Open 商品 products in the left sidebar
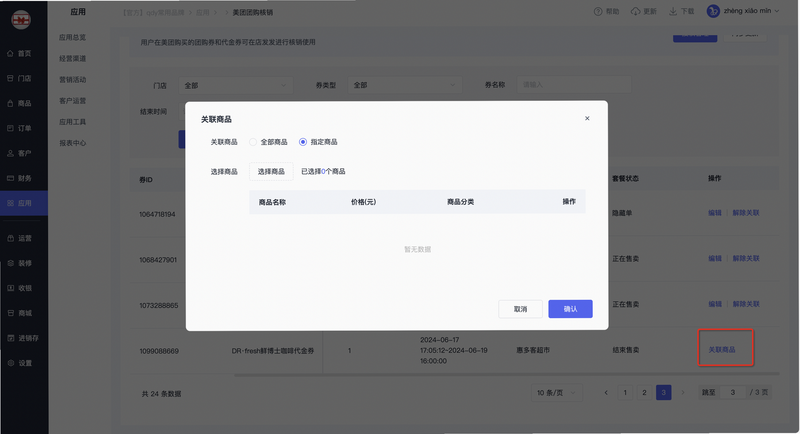Screen dimensions: 800x434 [x=19, y=104]
